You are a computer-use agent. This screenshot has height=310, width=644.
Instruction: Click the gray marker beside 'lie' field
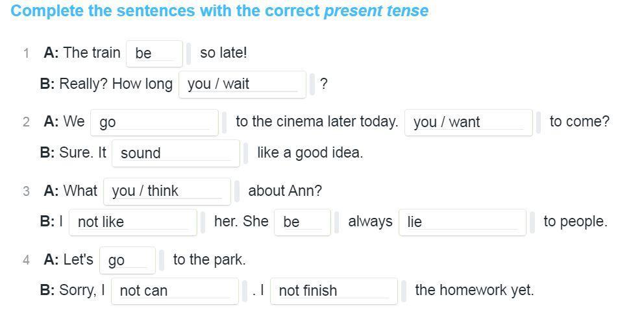[532, 222]
